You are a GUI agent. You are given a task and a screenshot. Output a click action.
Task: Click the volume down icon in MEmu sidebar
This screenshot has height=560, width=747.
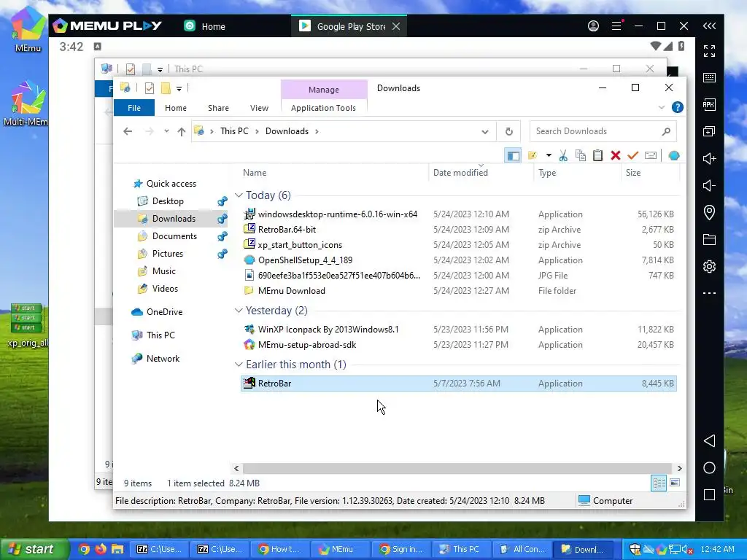(709, 186)
